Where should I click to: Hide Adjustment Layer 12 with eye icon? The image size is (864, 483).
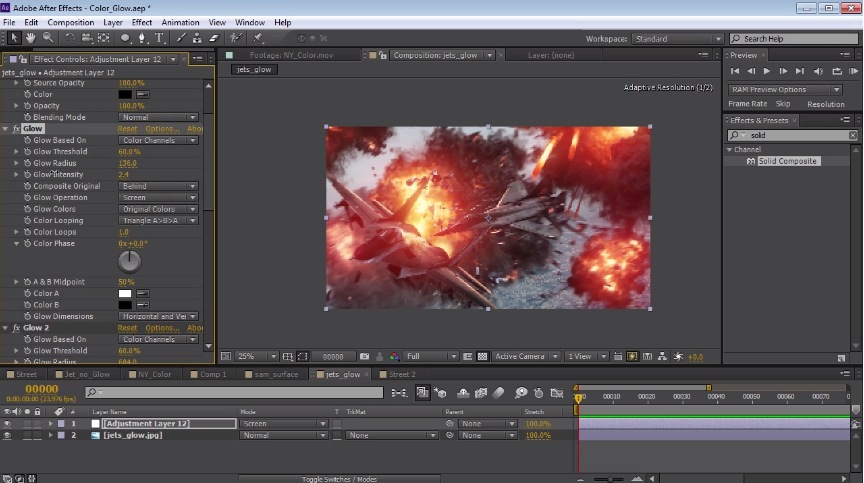(x=8, y=424)
